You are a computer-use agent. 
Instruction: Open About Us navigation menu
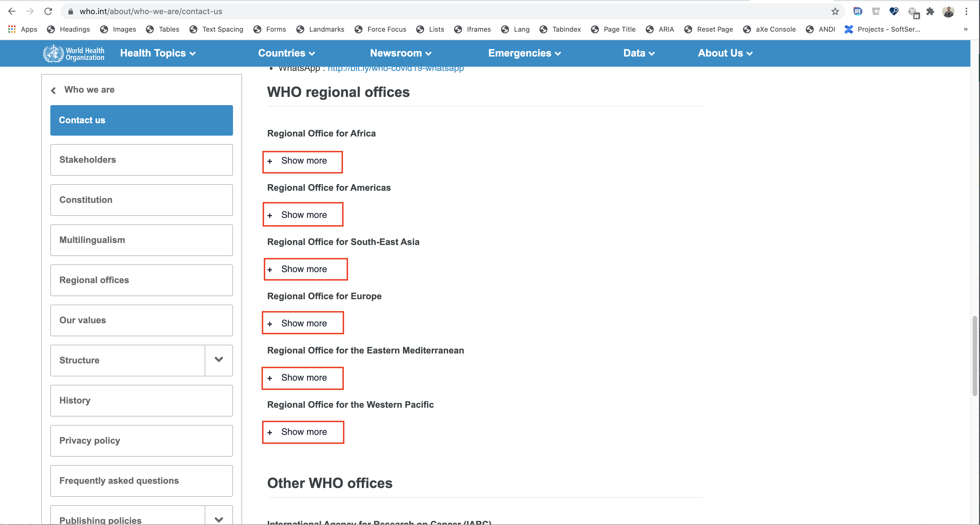(x=725, y=53)
